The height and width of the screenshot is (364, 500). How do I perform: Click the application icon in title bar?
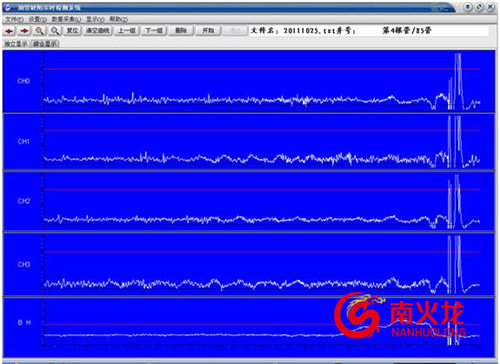8,8
